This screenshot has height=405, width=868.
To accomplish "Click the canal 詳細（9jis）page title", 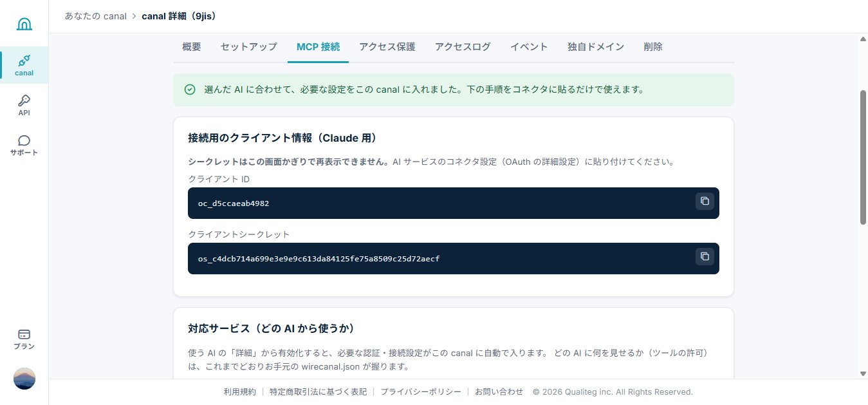I will (181, 16).
